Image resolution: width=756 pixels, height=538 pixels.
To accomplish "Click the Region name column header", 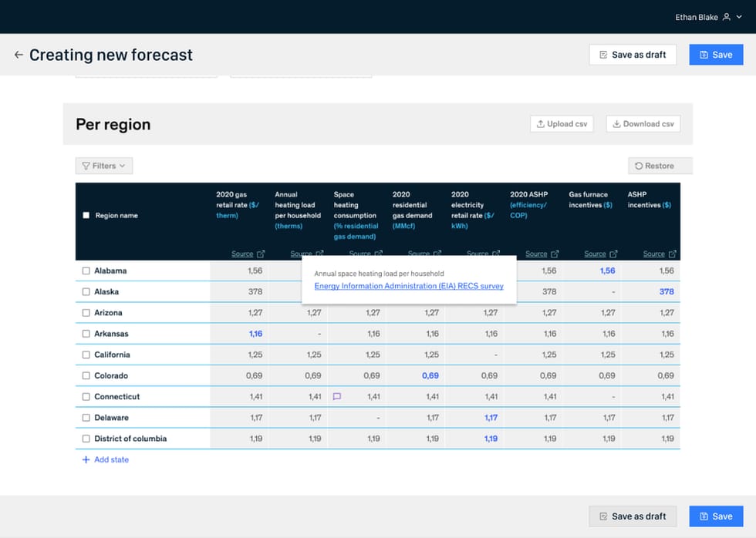I will (116, 215).
